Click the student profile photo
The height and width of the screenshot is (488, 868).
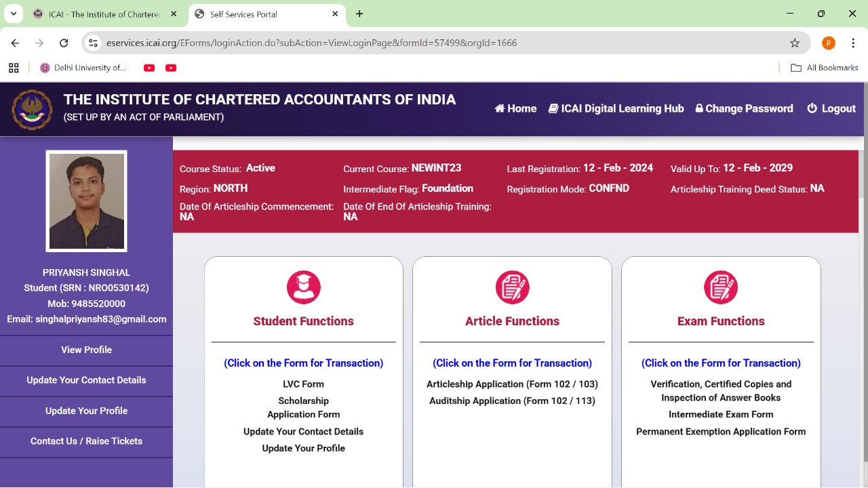coord(86,201)
